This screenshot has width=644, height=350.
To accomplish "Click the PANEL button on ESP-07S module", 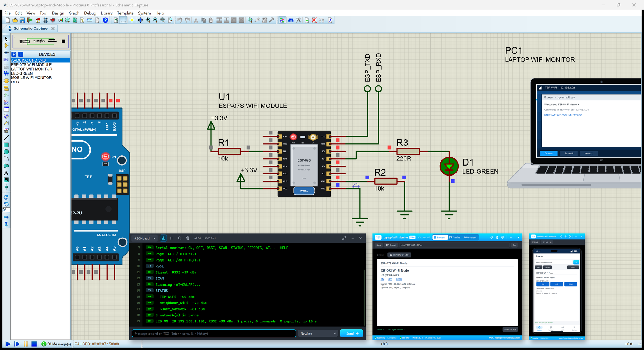I will (304, 191).
